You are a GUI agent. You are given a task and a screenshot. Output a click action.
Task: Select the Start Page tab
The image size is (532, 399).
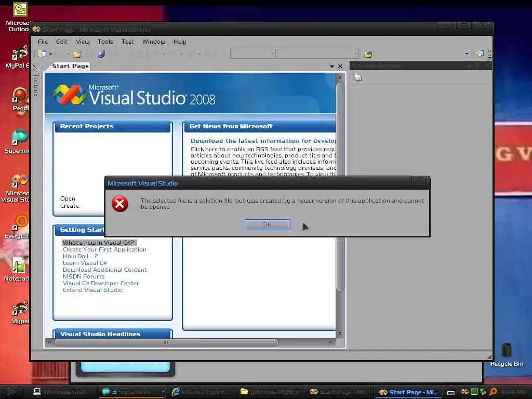click(x=70, y=66)
